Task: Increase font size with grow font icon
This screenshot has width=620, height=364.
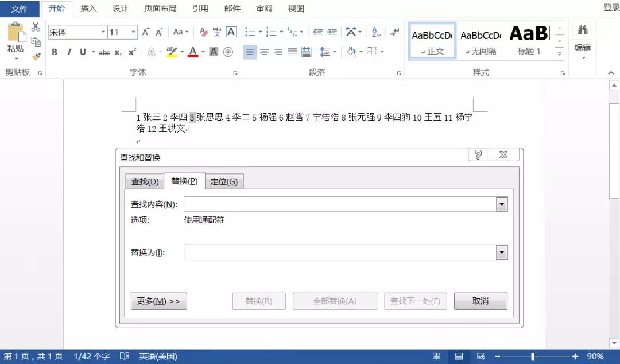Action: (146, 32)
